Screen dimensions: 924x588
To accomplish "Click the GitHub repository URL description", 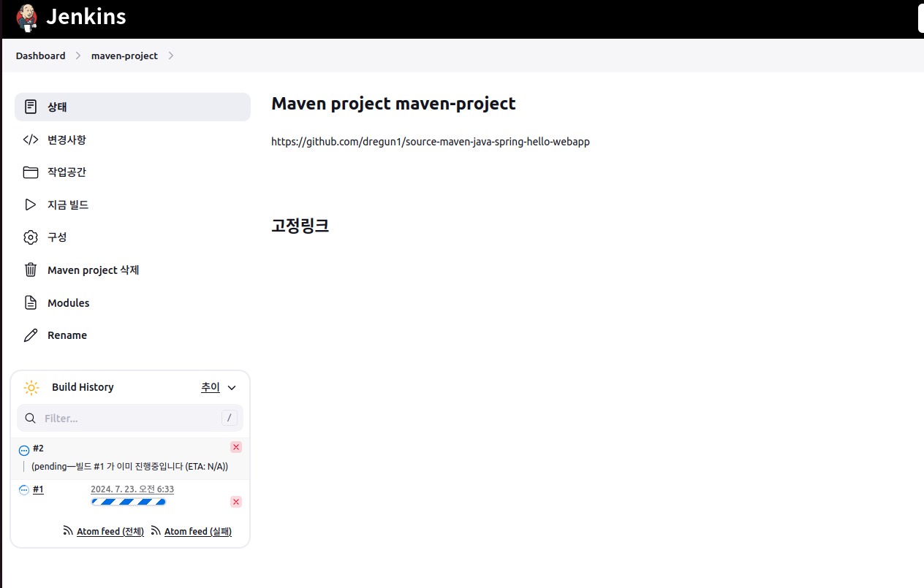I will click(x=431, y=142).
